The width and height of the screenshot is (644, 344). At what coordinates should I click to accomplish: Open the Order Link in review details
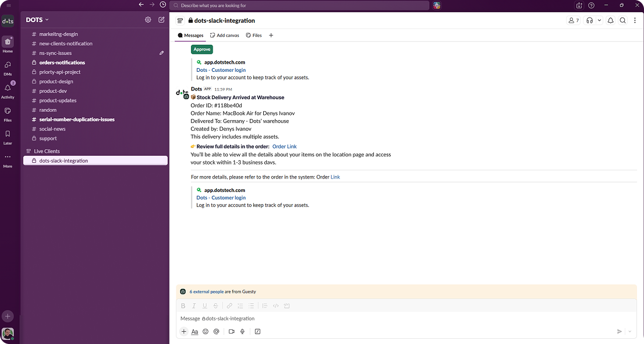coord(284,146)
